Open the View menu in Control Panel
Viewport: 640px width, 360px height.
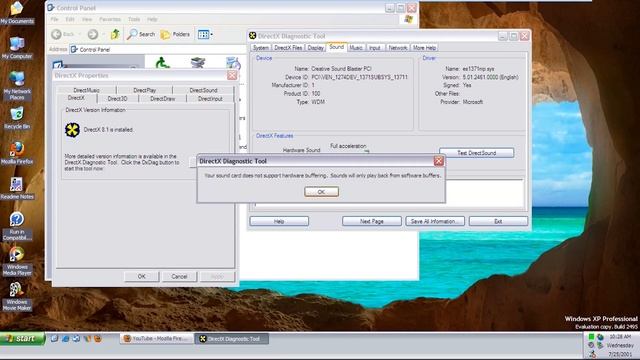[x=87, y=19]
